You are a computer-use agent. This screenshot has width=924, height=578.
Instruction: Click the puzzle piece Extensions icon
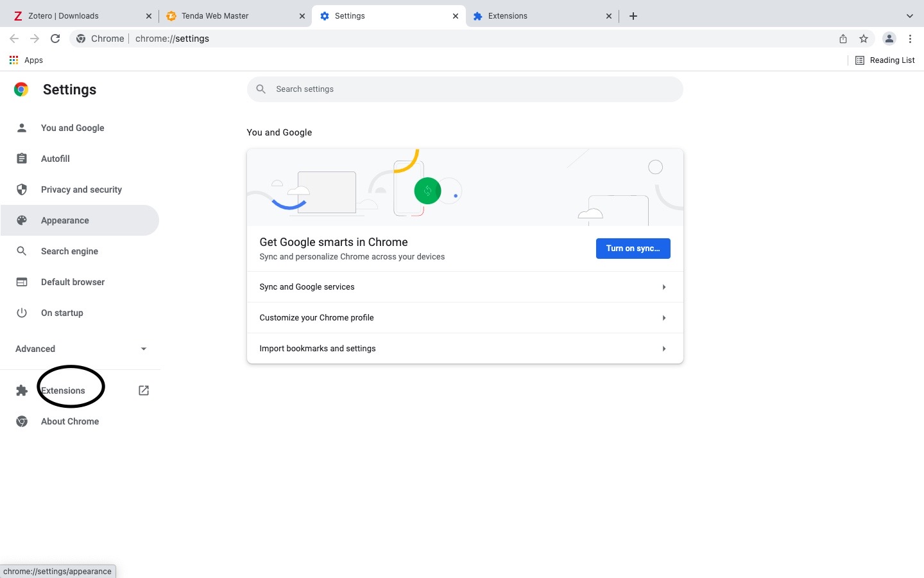point(22,390)
